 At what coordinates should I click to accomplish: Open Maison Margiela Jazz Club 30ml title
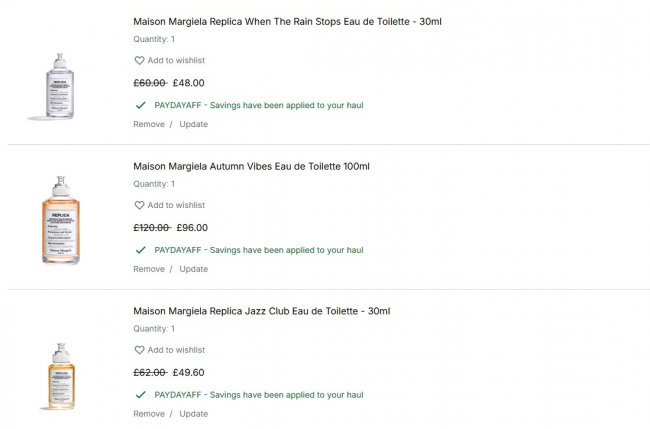(261, 311)
